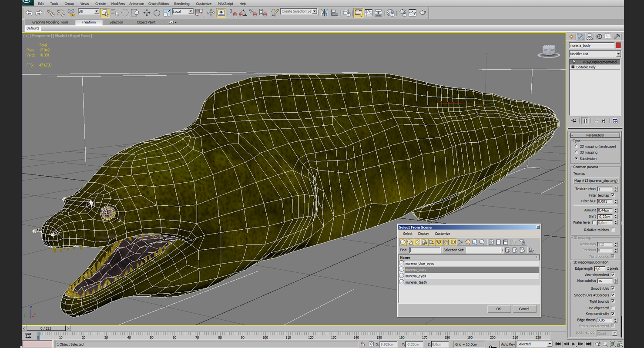Switch to Freeform ribbon tab
Viewport: 644px width, 348px height.
(89, 22)
